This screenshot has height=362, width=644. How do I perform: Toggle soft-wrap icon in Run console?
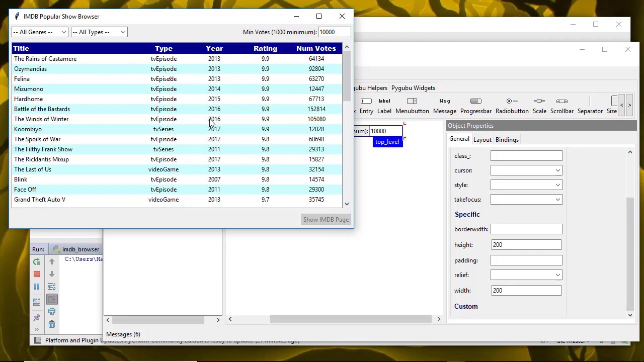pyautogui.click(x=52, y=287)
